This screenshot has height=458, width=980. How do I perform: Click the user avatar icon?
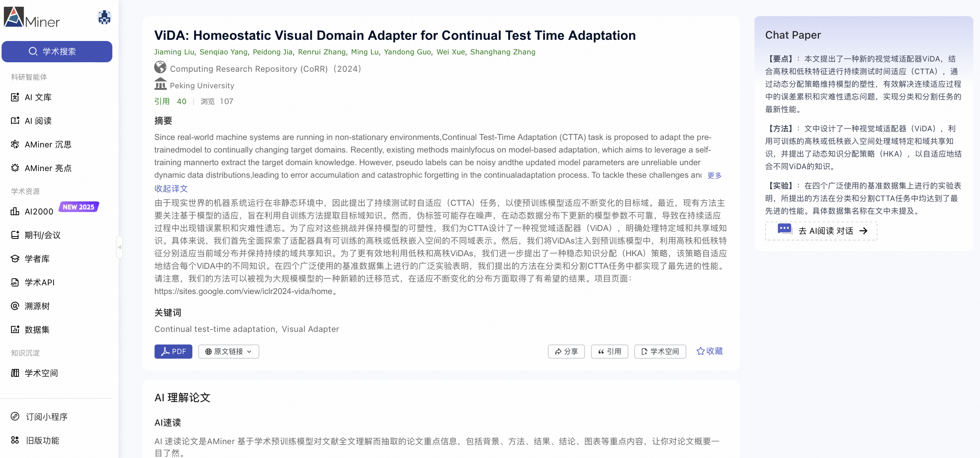click(104, 18)
